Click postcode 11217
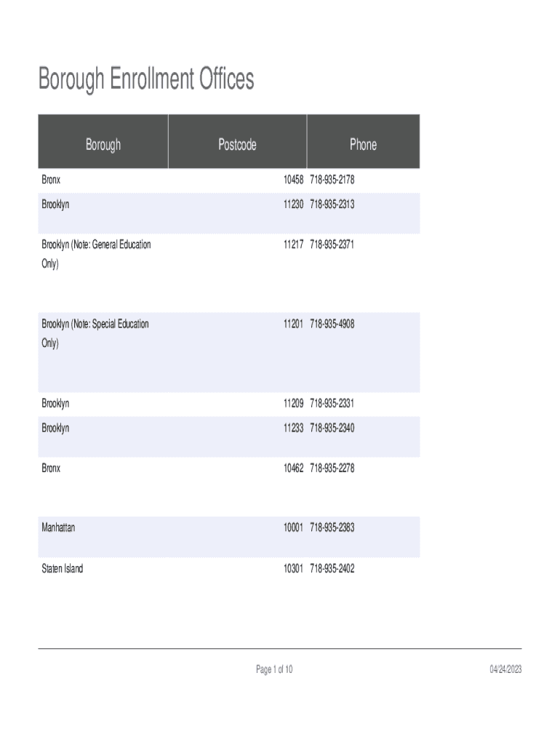Screen dimensions: 560x745 click(293, 244)
